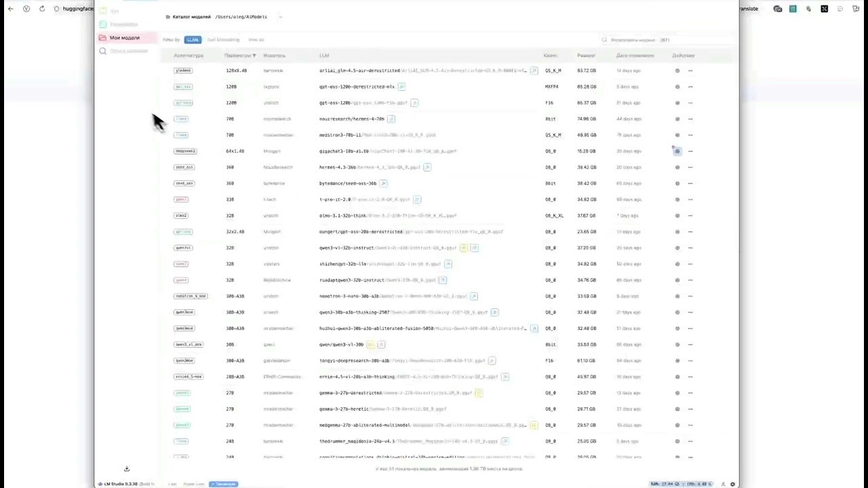Image resolution: width=868 pixels, height=488 pixels.
Task: Select the Text Embedding filter chip
Action: coord(223,40)
